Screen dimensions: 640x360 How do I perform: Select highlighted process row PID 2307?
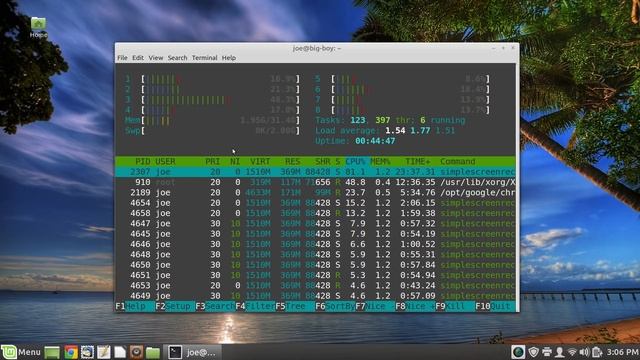click(315, 172)
